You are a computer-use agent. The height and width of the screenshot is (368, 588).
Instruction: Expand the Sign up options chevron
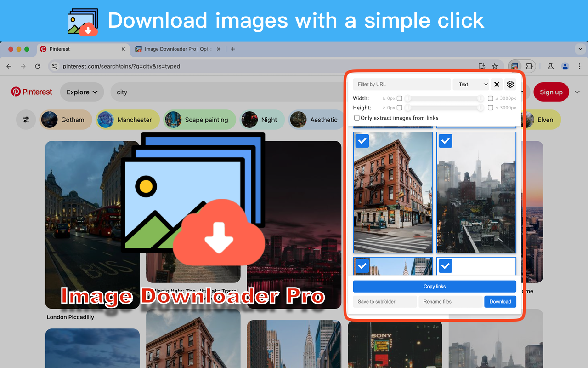point(577,92)
